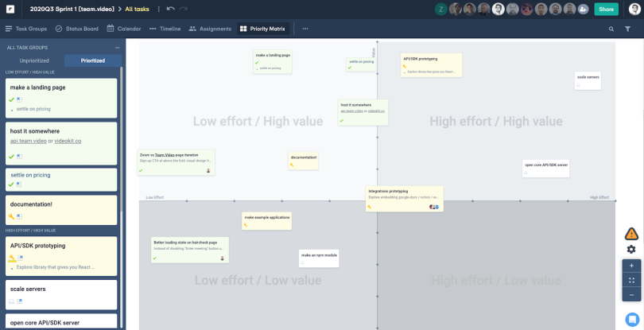Open the filter funnel icon
This screenshot has width=644, height=330.
tap(627, 29)
